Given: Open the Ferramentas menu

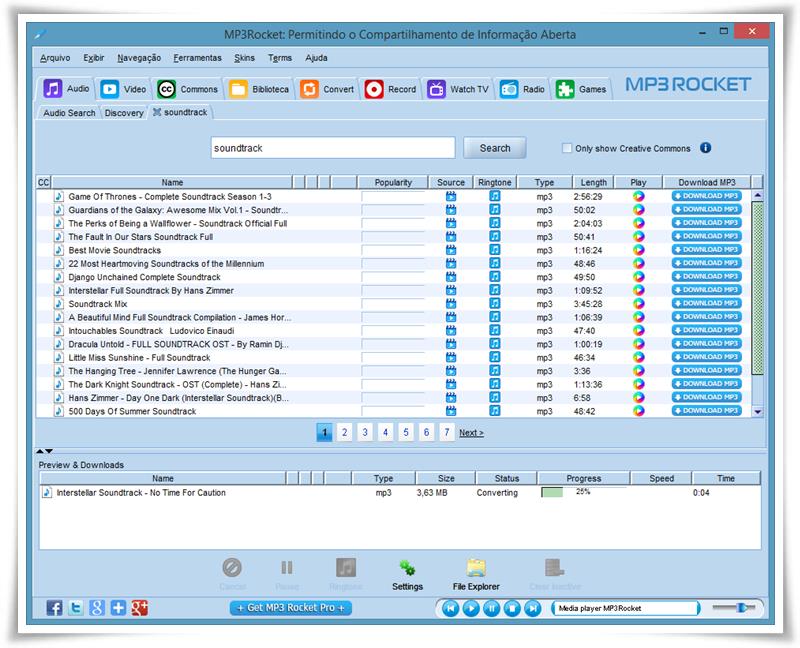Looking at the screenshot, I should (x=197, y=58).
